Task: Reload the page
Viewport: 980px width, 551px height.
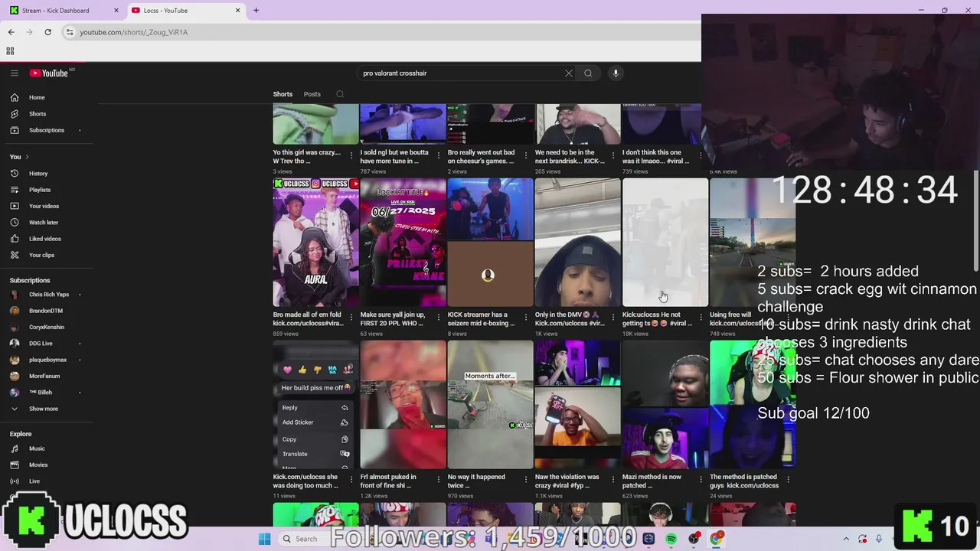Action: [47, 32]
